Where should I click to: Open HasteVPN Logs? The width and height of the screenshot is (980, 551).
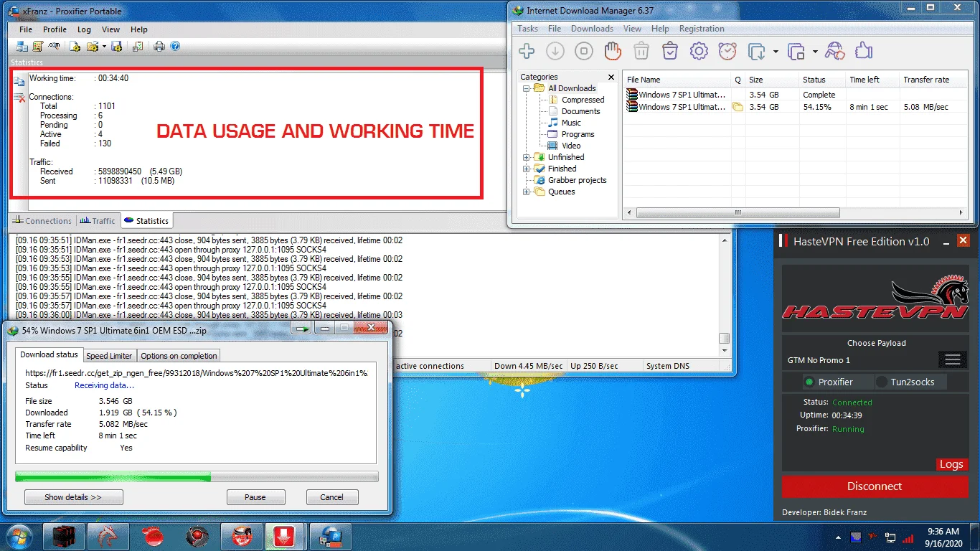point(951,464)
